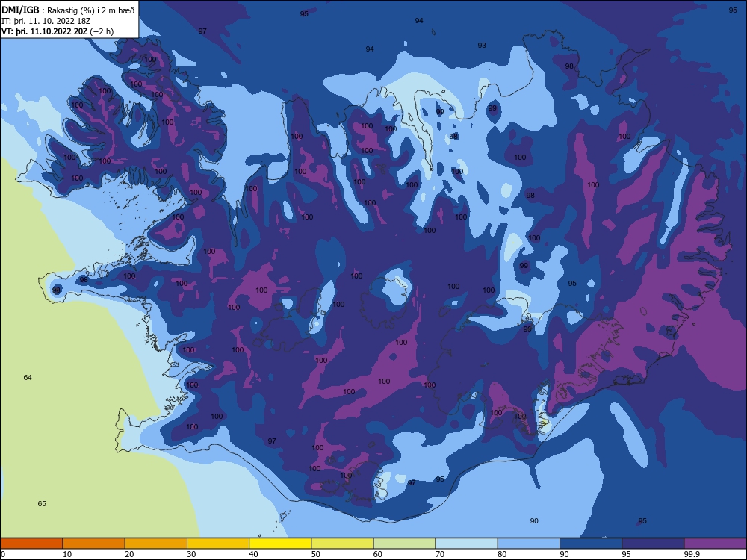
Task: Click the legend tick label "10"
Action: pyautogui.click(x=67, y=554)
